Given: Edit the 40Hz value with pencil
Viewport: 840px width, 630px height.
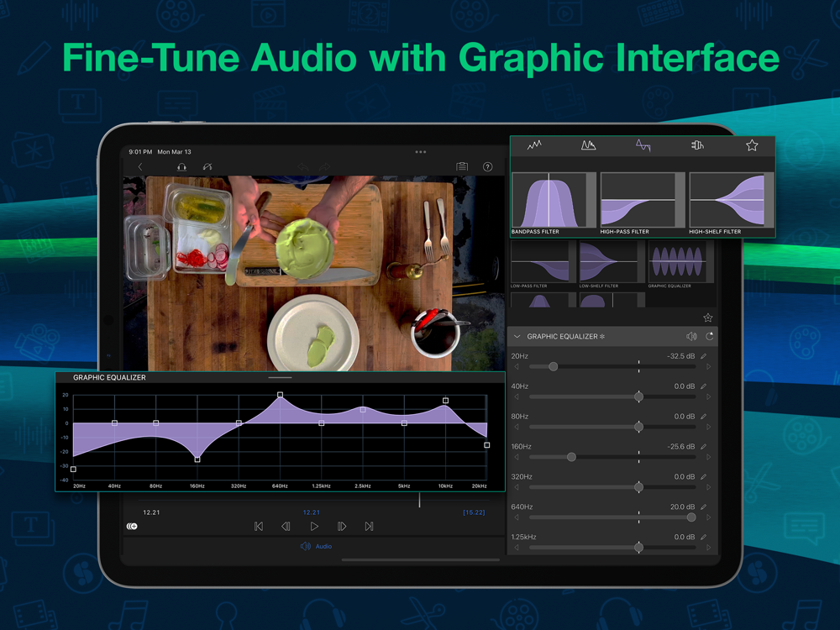Looking at the screenshot, I should [x=703, y=386].
